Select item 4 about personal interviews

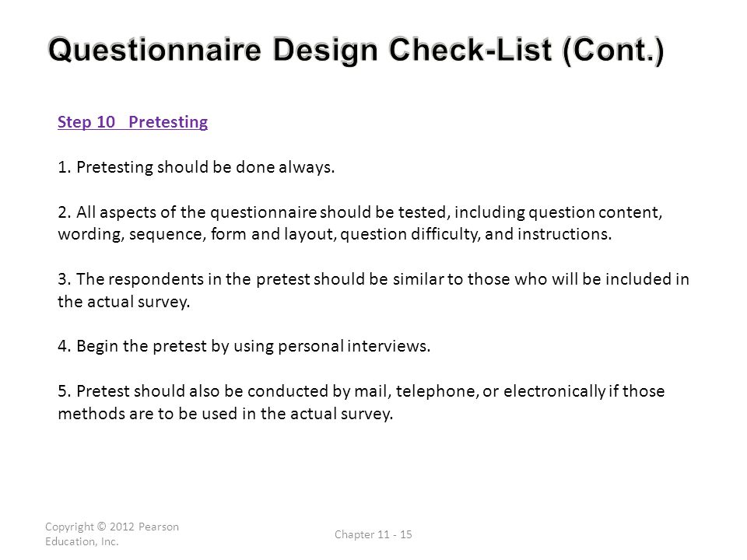(x=244, y=346)
